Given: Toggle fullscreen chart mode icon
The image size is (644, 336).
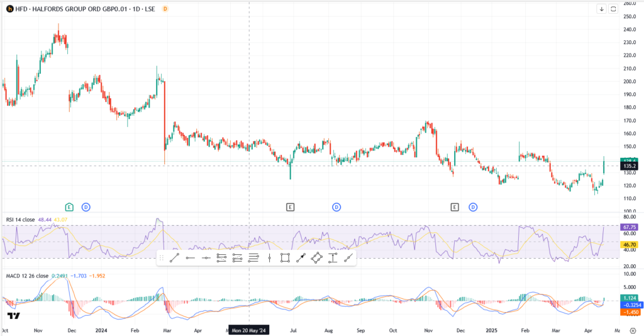Looking at the screenshot, I should tap(613, 9).
